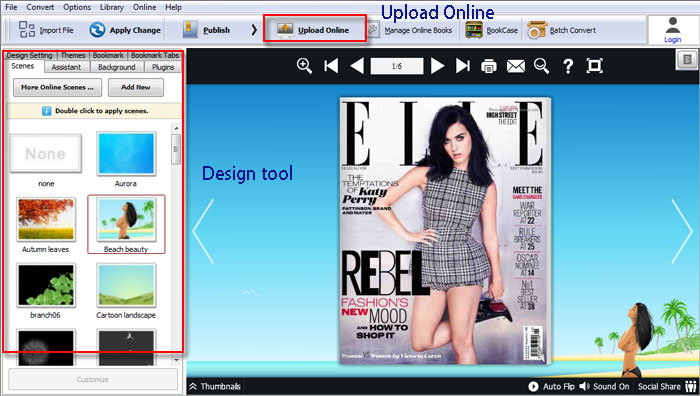Show the Thumbnails panel
Screen dimensions: 700x396
point(215,387)
